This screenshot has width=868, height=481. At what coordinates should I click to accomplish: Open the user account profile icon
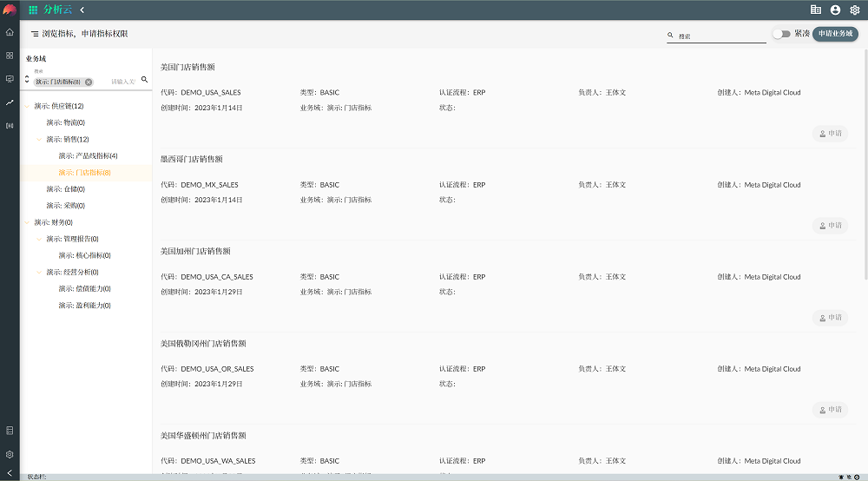(x=835, y=10)
